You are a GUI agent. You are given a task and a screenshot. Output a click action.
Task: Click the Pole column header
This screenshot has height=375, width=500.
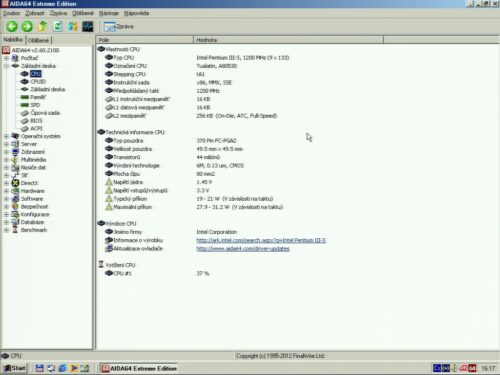click(x=145, y=40)
